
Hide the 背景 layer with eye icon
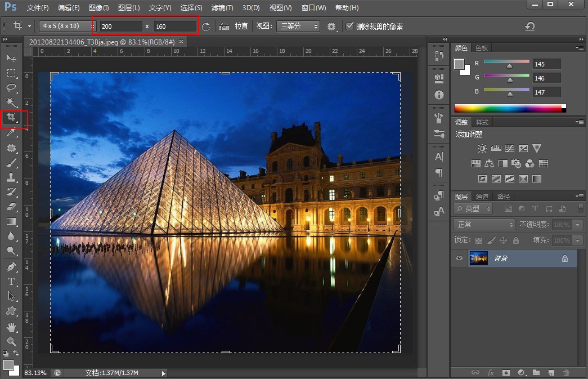(459, 258)
